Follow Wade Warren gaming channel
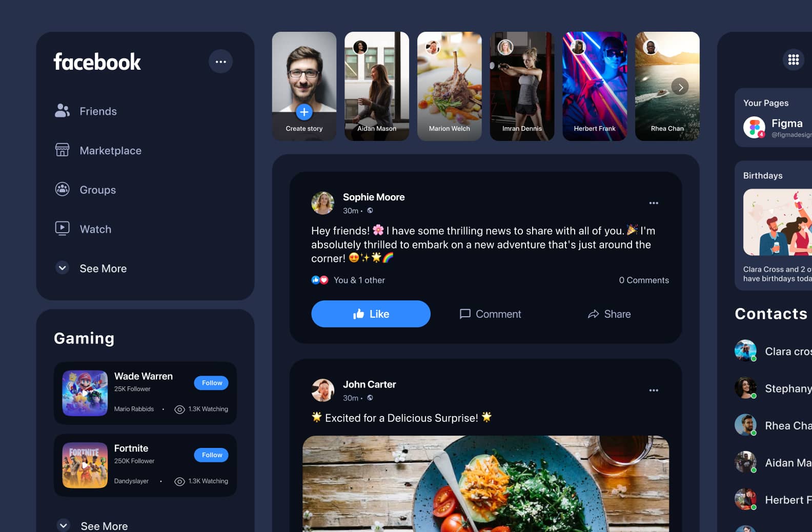The image size is (812, 532). pyautogui.click(x=211, y=383)
